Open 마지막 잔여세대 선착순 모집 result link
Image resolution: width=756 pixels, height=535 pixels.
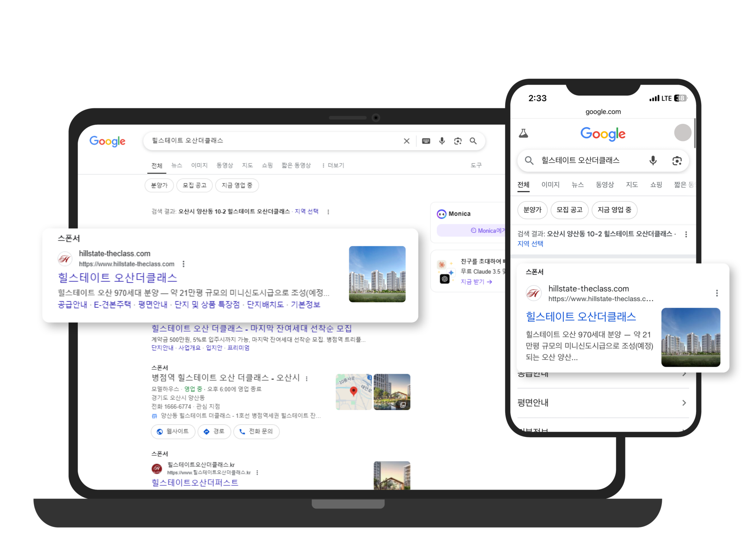251,328
